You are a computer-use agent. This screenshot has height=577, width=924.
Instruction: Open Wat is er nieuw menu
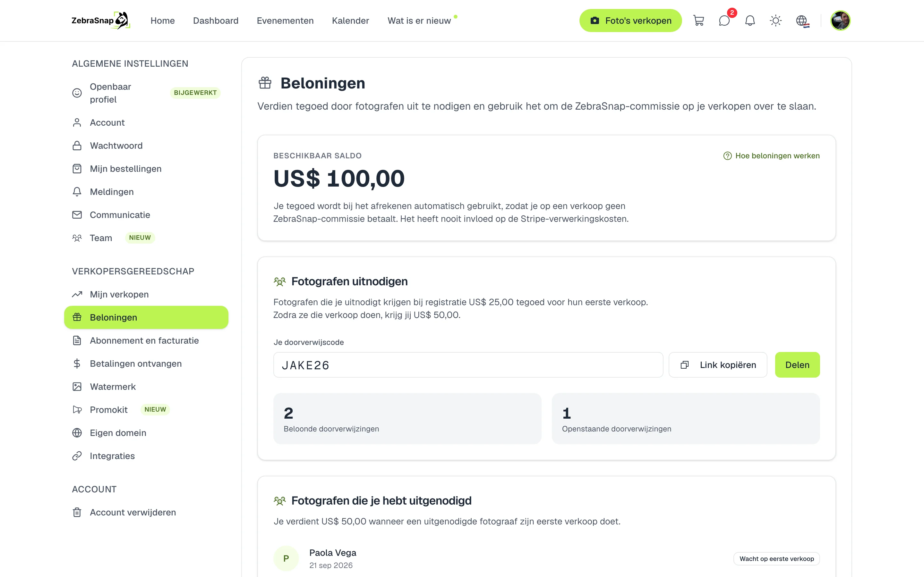pos(419,21)
